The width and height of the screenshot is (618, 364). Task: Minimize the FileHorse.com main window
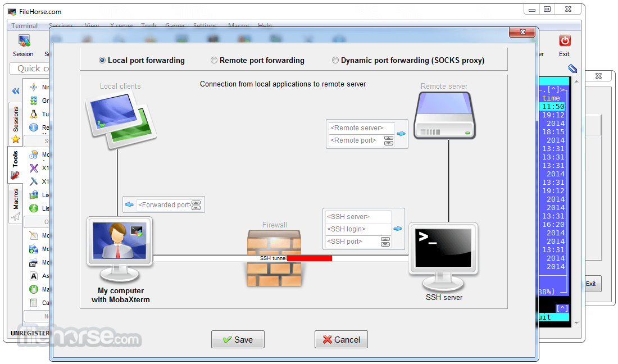(531, 10)
